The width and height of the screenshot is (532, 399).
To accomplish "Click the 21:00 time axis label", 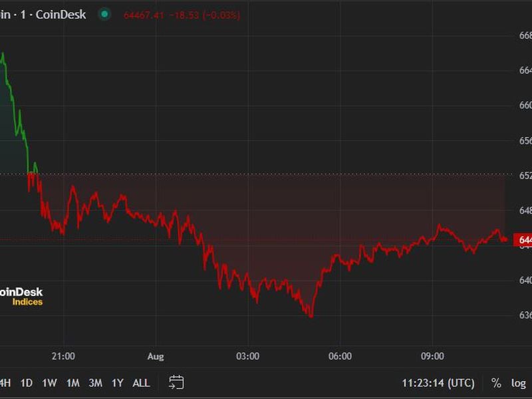I will click(x=63, y=356).
